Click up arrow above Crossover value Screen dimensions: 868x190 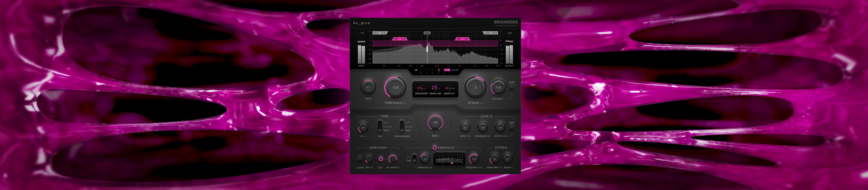point(421,85)
